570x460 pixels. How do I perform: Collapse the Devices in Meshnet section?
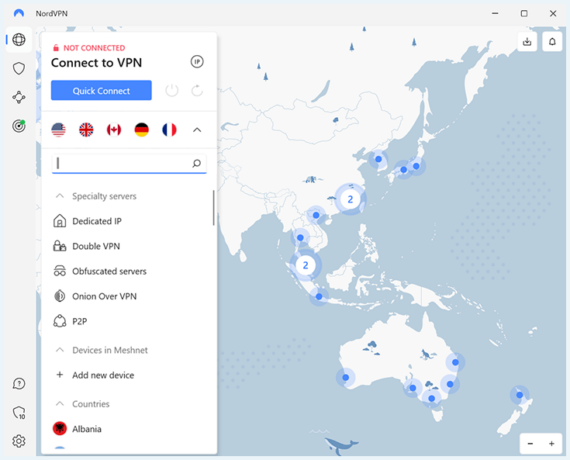pyautogui.click(x=60, y=350)
